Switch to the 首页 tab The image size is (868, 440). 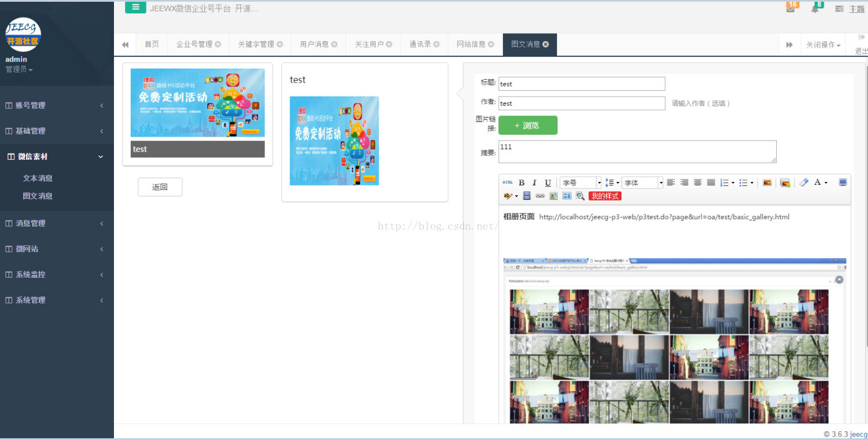[152, 44]
